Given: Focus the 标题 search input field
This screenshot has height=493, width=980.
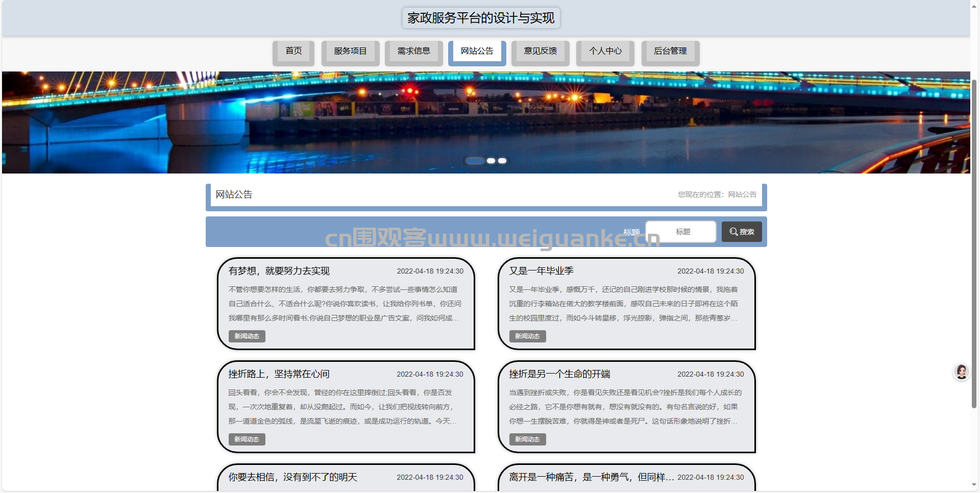Looking at the screenshot, I should [681, 232].
